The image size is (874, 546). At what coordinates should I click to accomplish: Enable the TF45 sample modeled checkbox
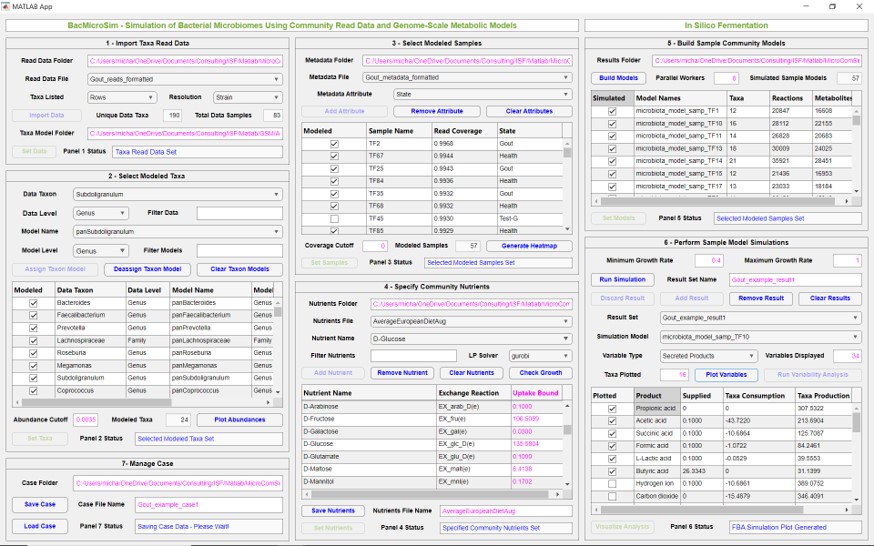coord(334,218)
